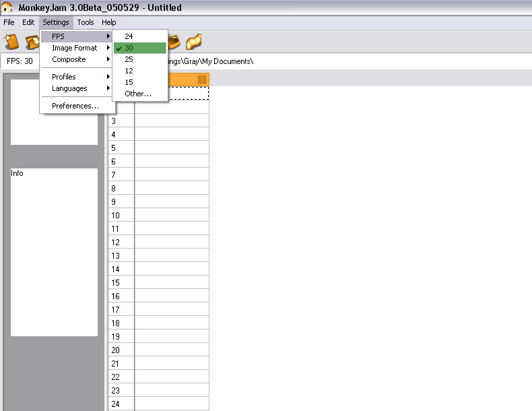This screenshot has width=532, height=411.
Task: Select frame row 6 number
Action: (x=121, y=161)
